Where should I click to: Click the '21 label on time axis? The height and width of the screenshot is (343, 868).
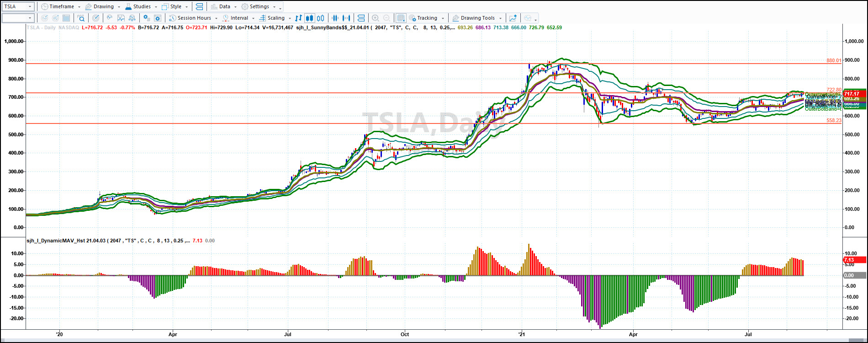click(x=521, y=334)
